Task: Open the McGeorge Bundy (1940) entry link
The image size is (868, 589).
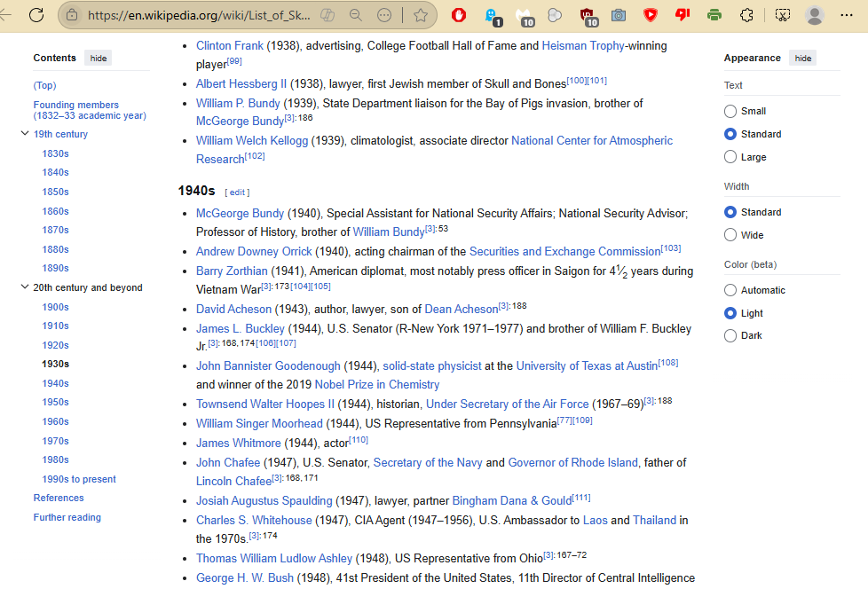Action: (x=240, y=213)
